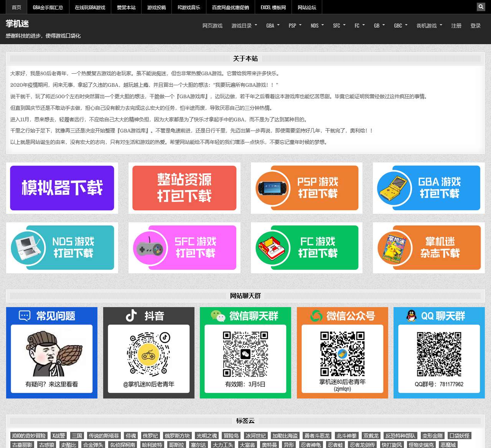Click the 注册 register link
Screen dimensions: 491x448
tap(456, 26)
